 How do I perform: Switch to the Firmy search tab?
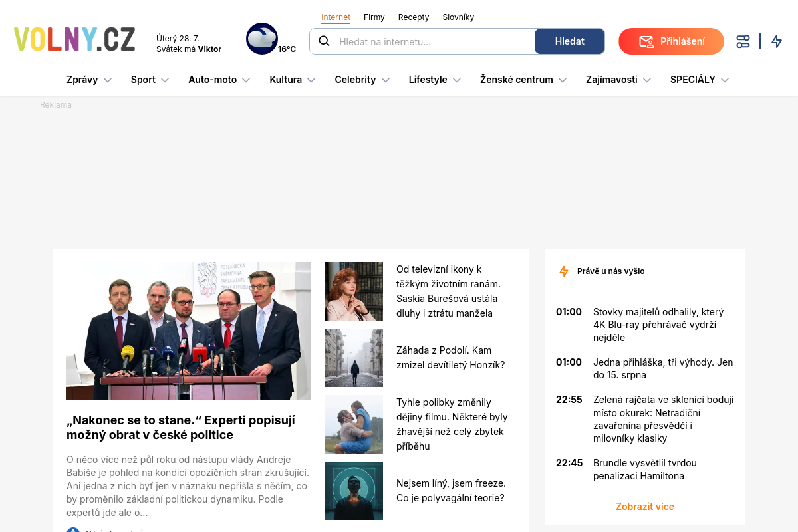point(374,17)
